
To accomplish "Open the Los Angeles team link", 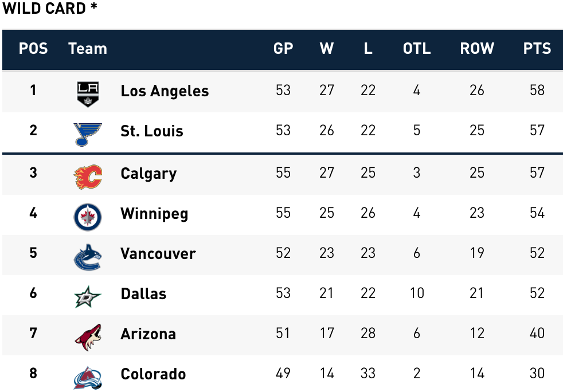I will click(165, 91).
